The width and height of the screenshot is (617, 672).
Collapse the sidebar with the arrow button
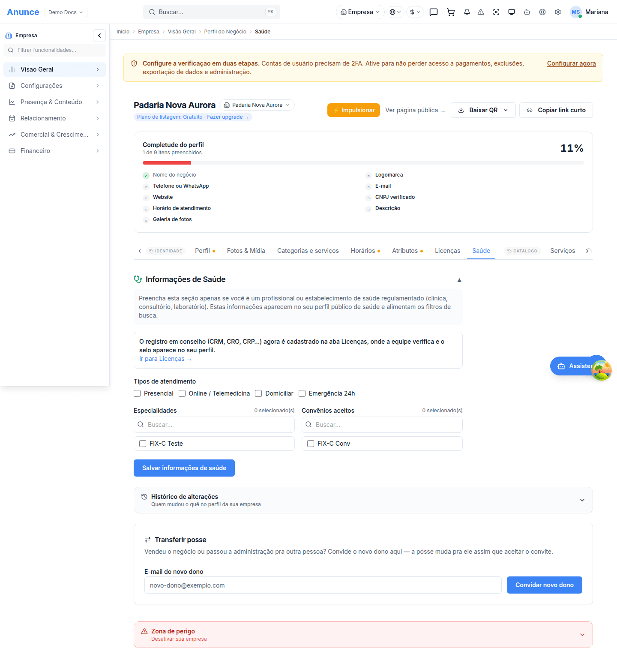99,36
